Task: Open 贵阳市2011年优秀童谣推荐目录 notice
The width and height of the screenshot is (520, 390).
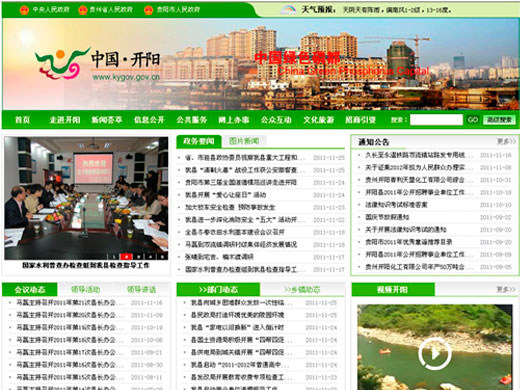Action: 409,242
